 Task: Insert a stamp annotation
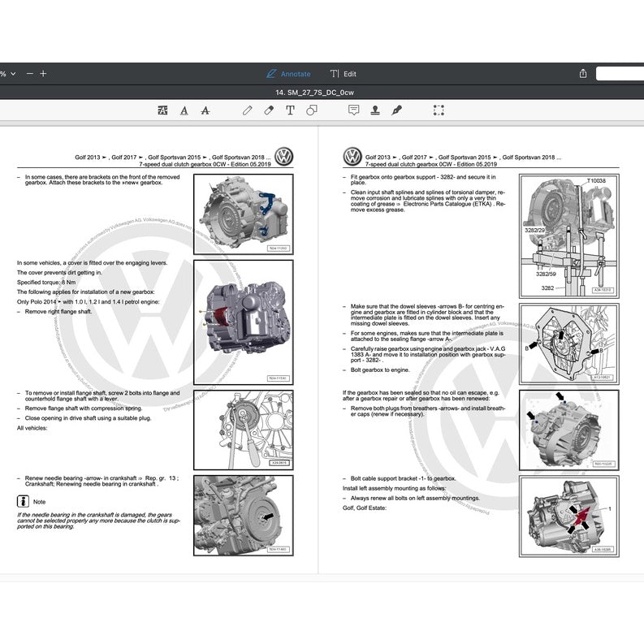[375, 110]
